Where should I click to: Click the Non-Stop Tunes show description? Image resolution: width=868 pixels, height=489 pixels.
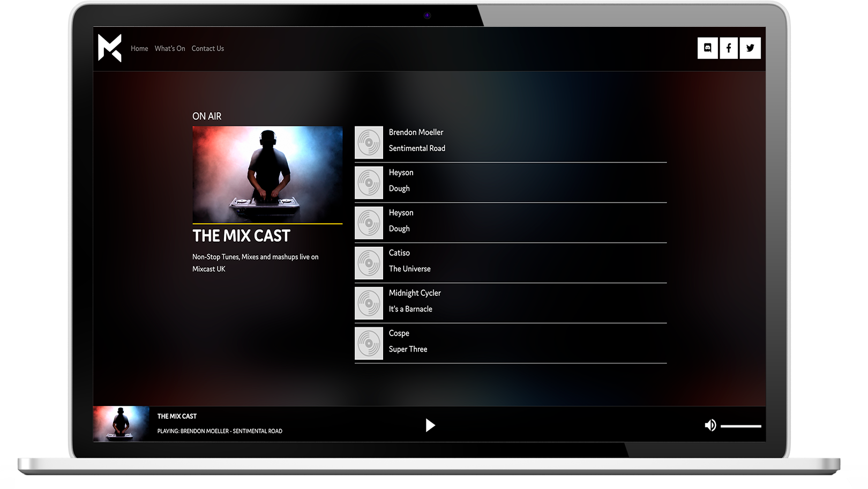[x=256, y=263]
